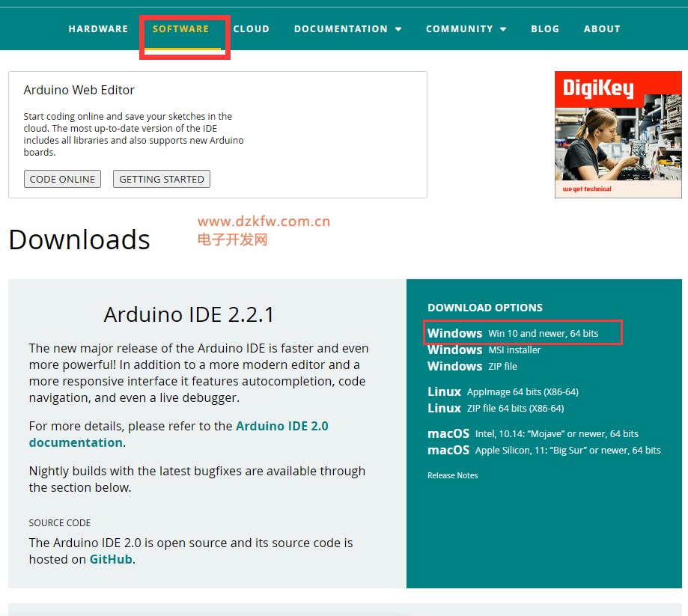Select the Software nav tab
Viewport: 688px width, 616px height.
tap(180, 29)
